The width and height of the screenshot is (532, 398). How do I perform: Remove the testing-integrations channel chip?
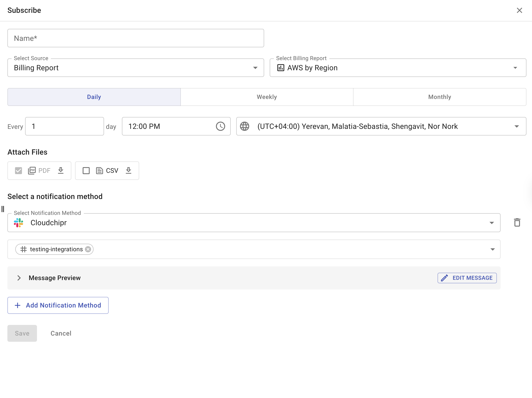88,249
